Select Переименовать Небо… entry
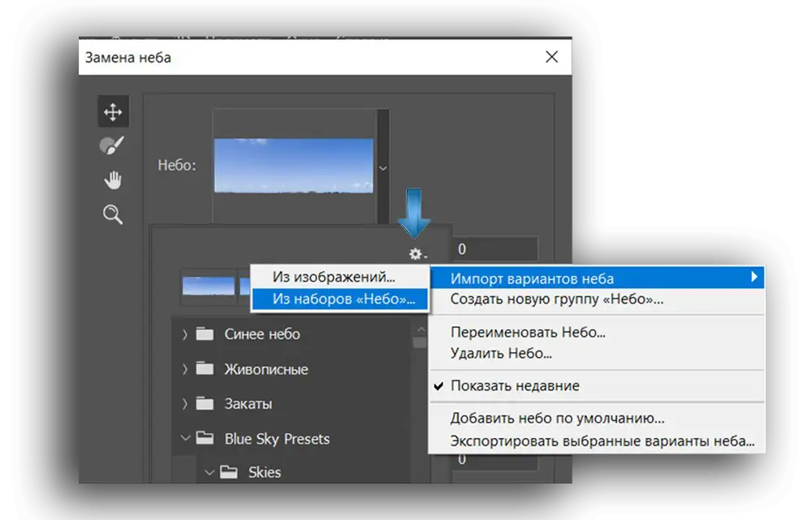The height and width of the screenshot is (520, 812). [x=598, y=332]
